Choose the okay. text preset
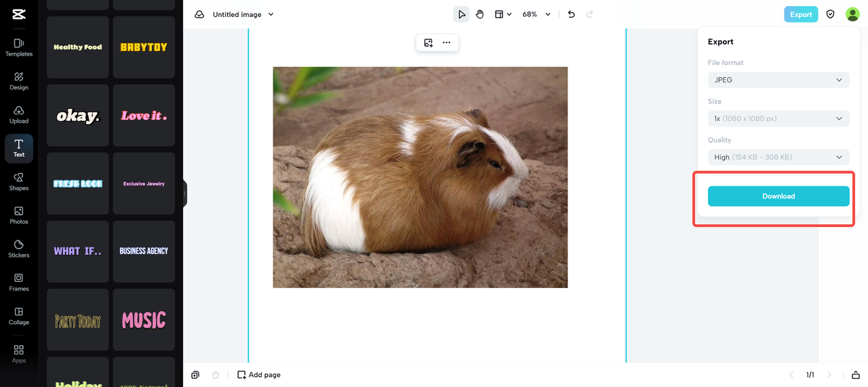 [78, 115]
